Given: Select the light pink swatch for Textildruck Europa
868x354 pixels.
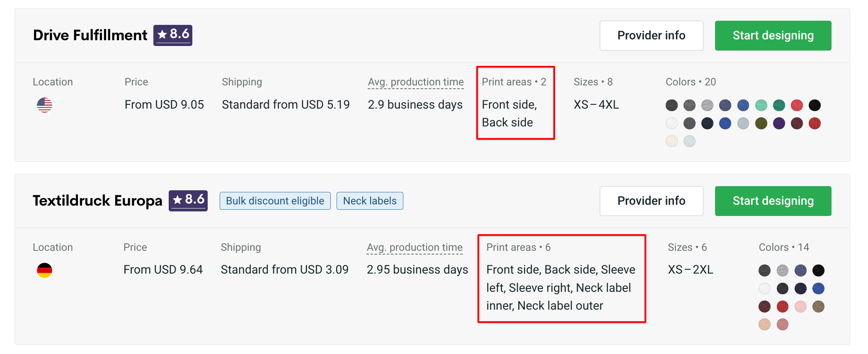Looking at the screenshot, I should point(800,307).
